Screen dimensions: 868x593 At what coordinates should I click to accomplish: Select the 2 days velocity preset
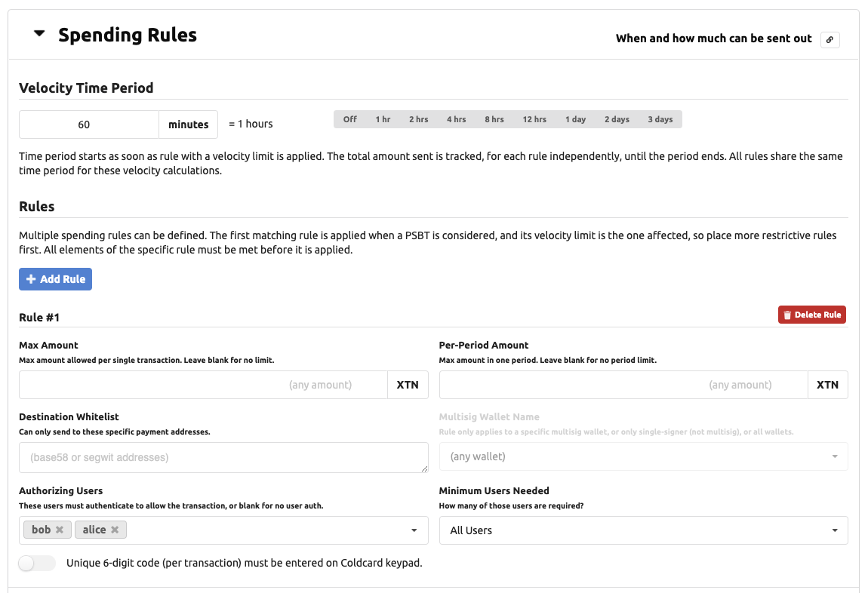pos(617,119)
